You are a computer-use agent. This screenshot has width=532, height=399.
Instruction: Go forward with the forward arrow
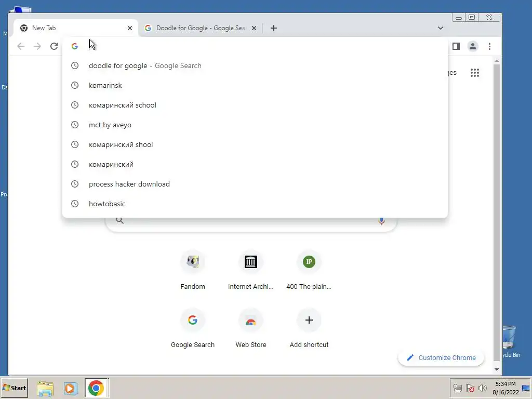(x=37, y=46)
